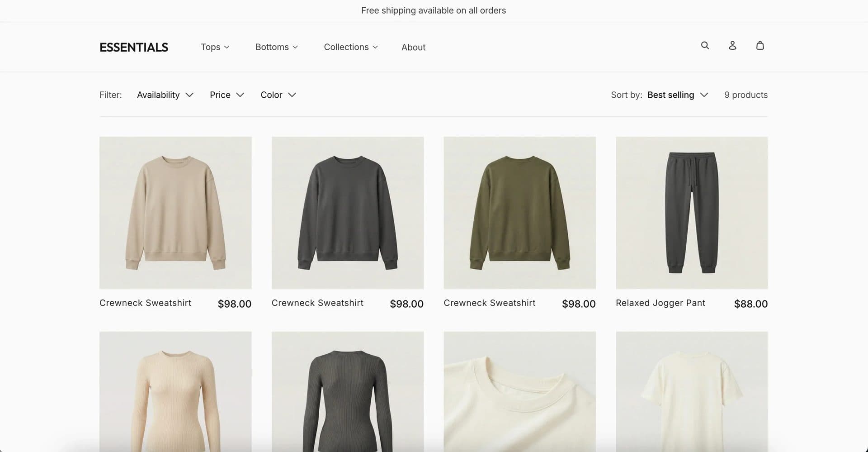Open the cream t-shirt collar close-up image

pos(519,392)
